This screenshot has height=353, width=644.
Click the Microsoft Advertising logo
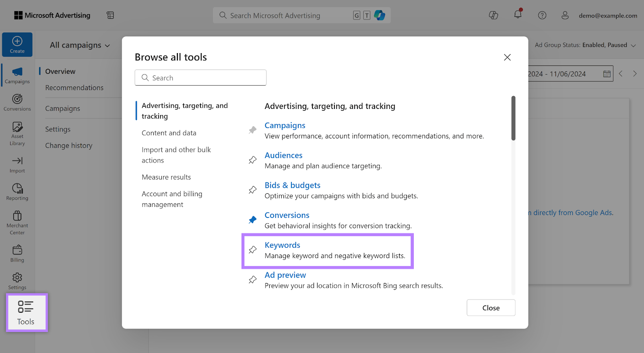coord(52,15)
